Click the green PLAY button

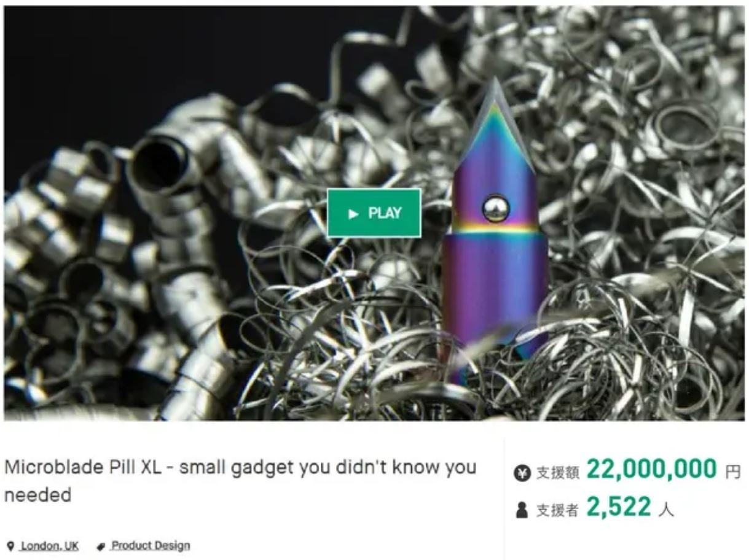[x=374, y=213]
